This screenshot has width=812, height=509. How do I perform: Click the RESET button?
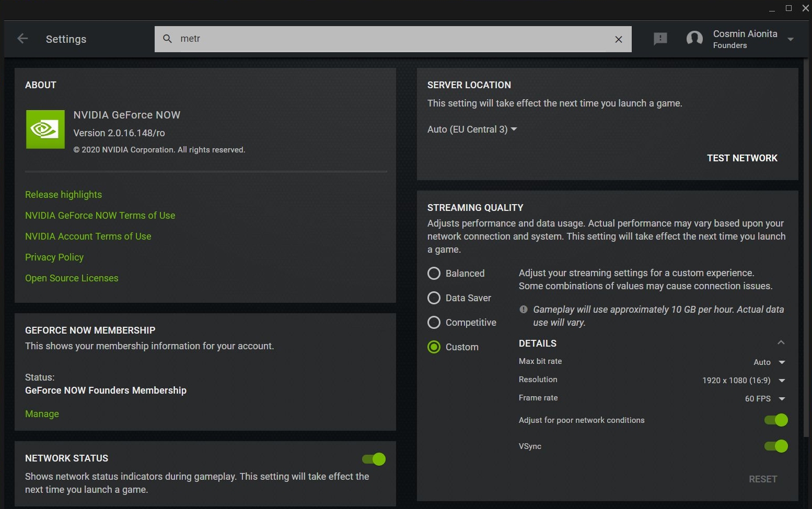763,479
